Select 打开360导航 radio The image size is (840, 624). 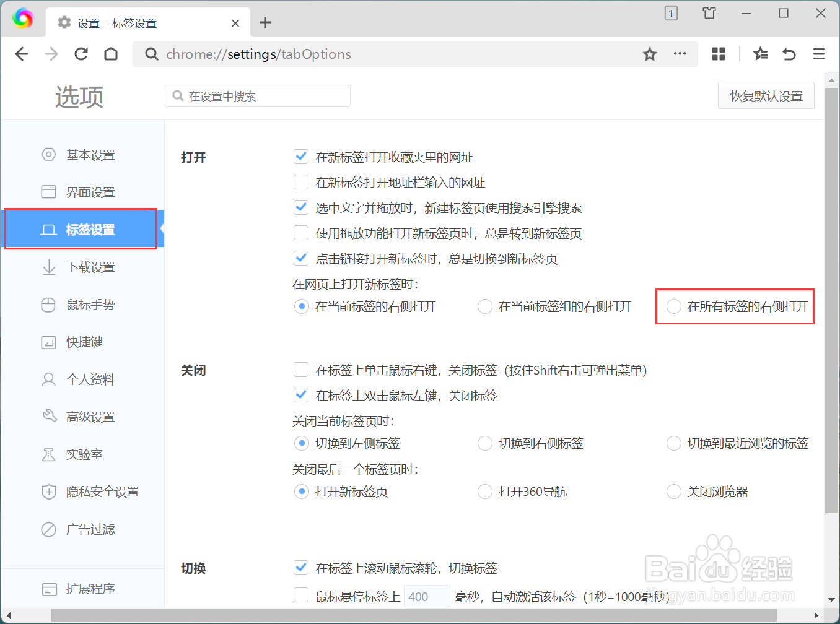coord(485,492)
